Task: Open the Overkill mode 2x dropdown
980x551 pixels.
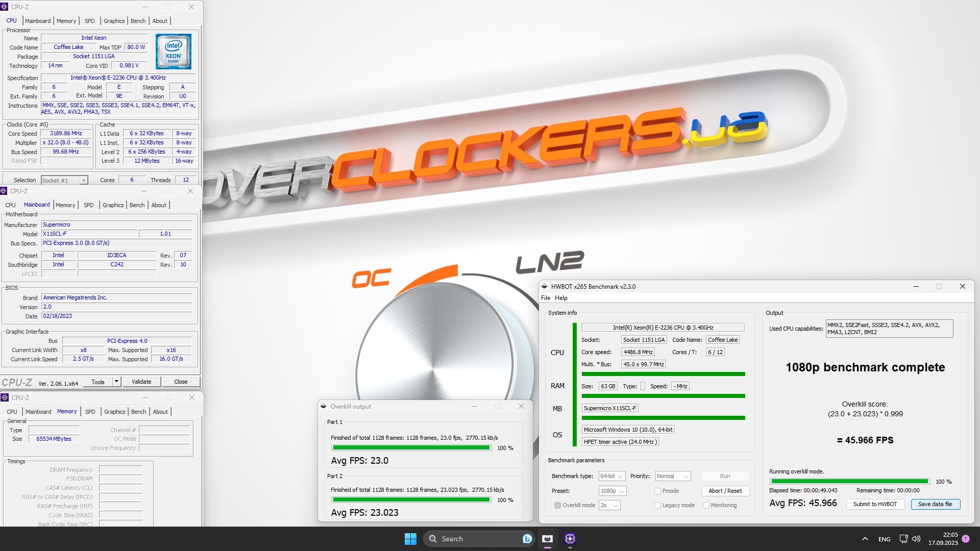Action: pos(609,505)
